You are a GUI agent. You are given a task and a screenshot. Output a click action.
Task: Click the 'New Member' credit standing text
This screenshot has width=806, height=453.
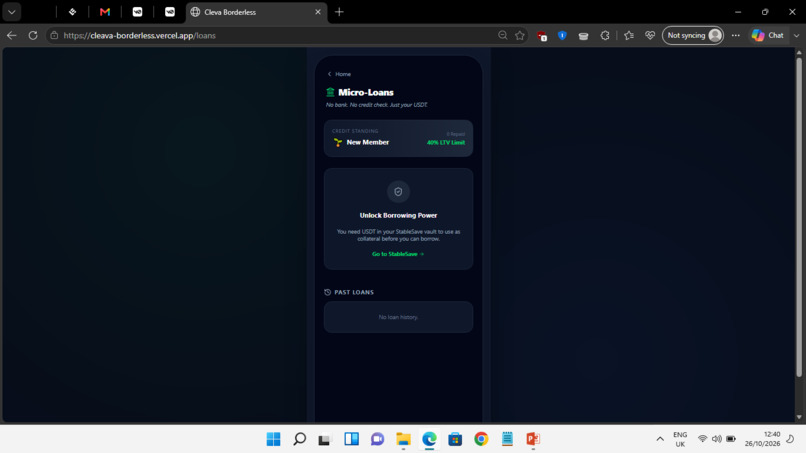click(x=368, y=142)
